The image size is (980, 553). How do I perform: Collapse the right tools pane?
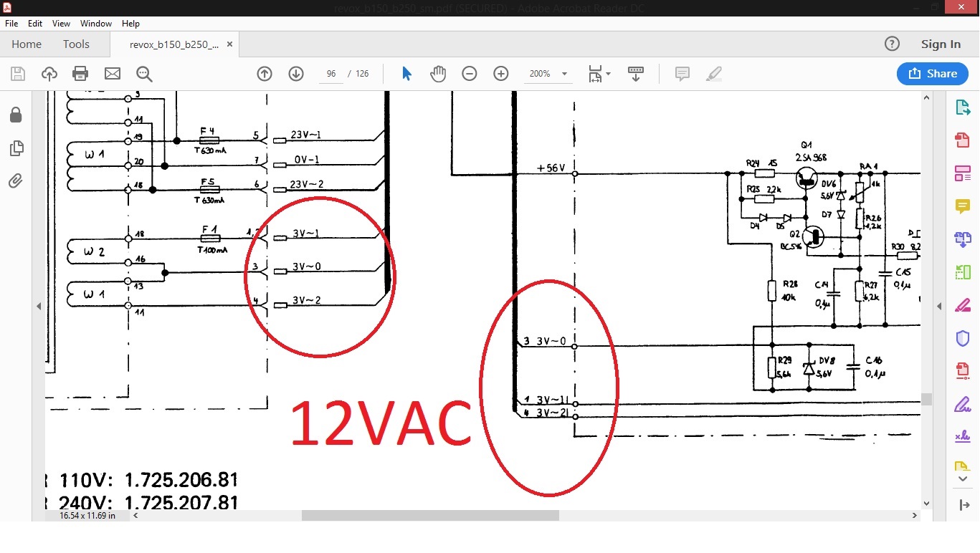(939, 306)
